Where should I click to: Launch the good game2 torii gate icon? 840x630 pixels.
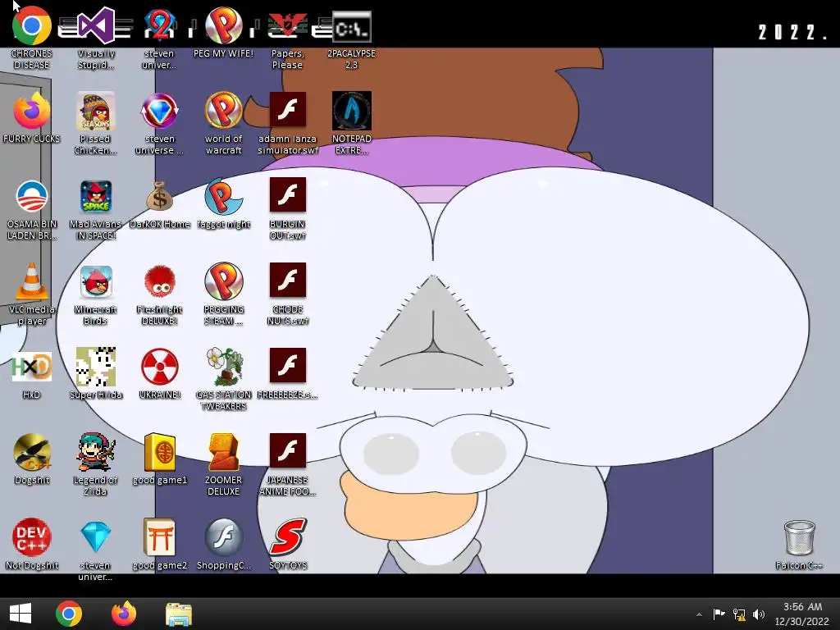tap(160, 537)
